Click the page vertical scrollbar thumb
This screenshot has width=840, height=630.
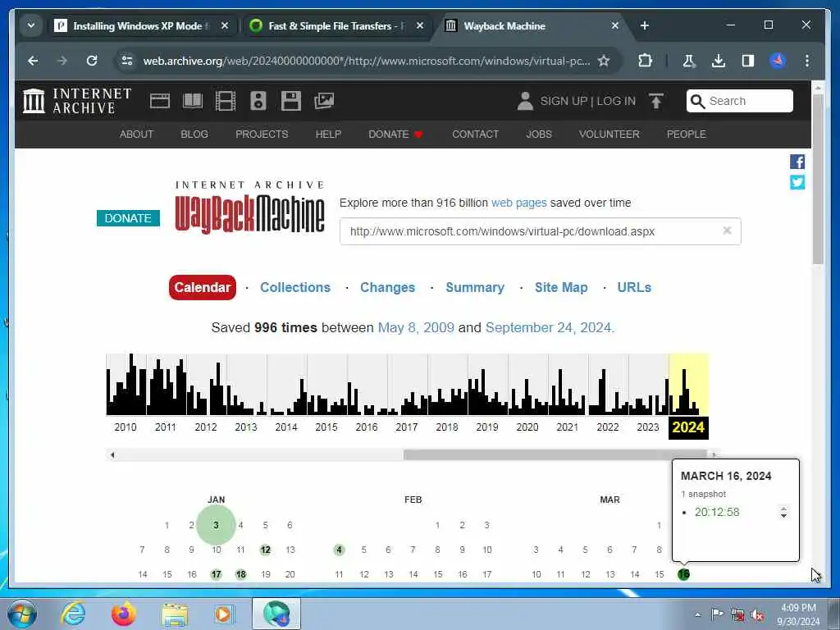(818, 179)
